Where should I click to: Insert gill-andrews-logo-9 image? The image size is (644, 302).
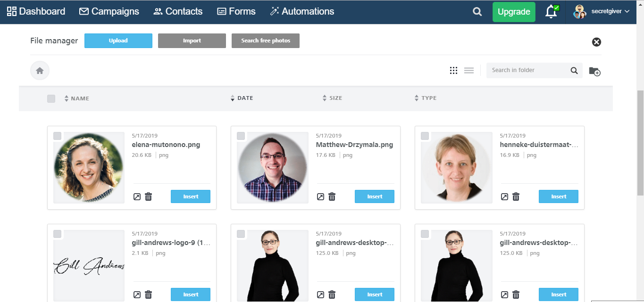(x=191, y=294)
